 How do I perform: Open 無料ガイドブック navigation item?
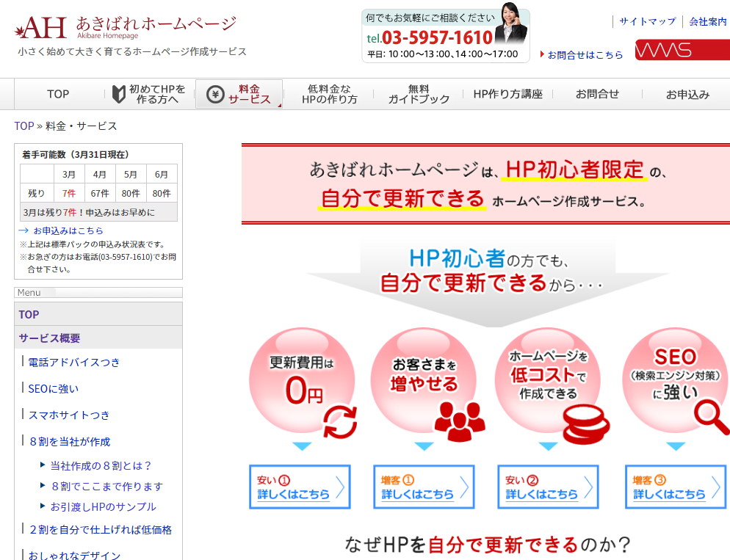point(419,95)
